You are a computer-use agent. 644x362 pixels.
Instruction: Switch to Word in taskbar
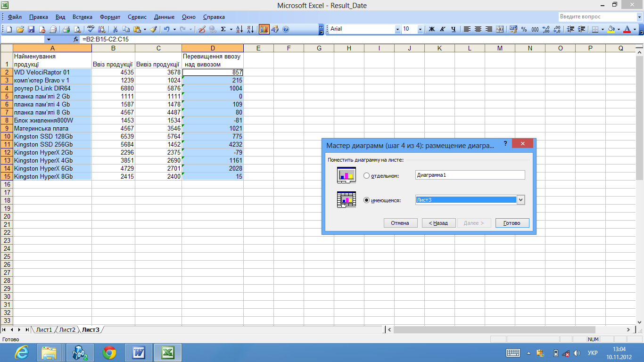coord(139,352)
